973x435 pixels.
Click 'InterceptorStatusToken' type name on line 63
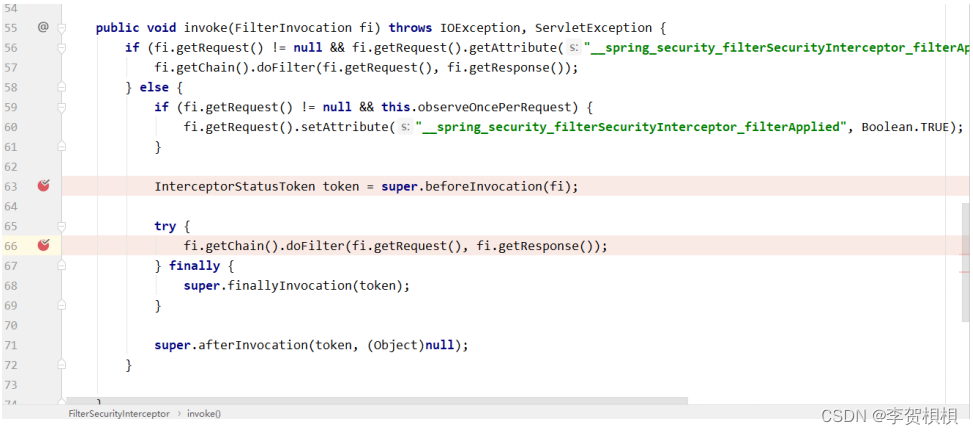tap(235, 187)
